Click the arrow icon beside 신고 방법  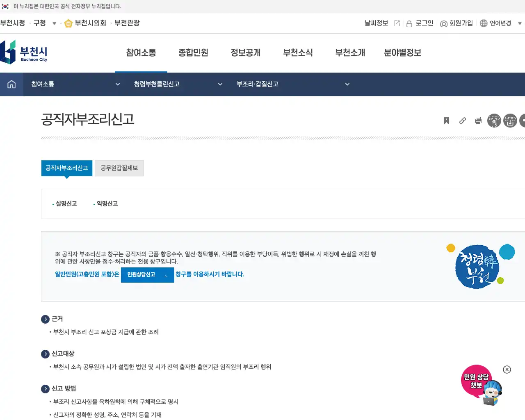(x=46, y=389)
